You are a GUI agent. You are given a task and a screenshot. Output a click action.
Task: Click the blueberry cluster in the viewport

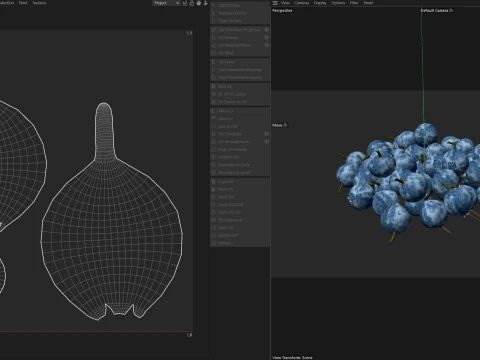point(408,182)
